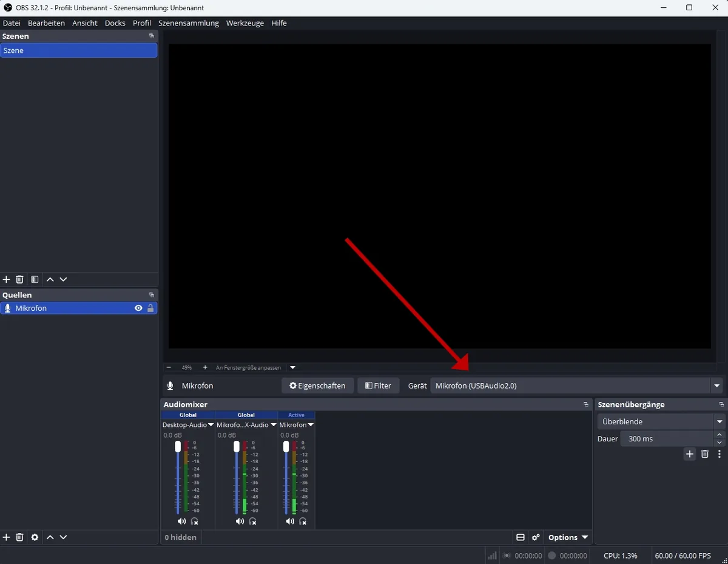
Task: Mute the Mikrofon/AUX-Audio channel speaker
Action: 240,522
